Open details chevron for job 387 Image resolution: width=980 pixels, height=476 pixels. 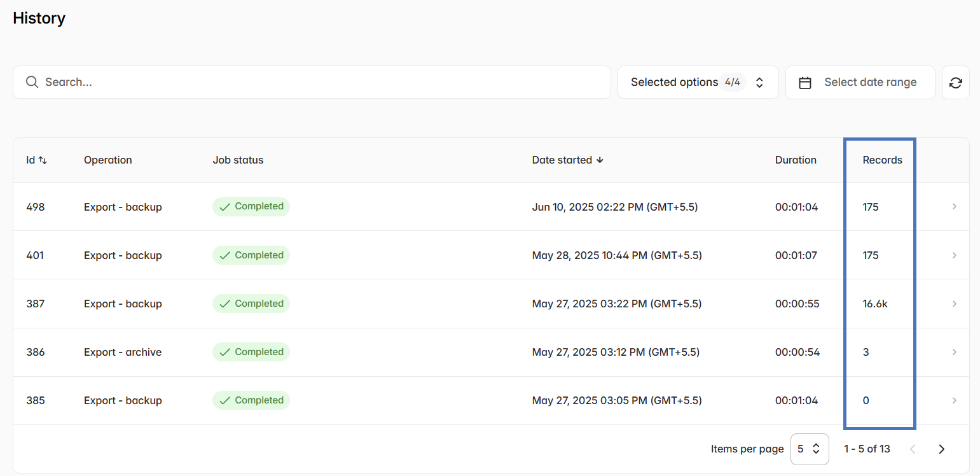pyautogui.click(x=954, y=304)
